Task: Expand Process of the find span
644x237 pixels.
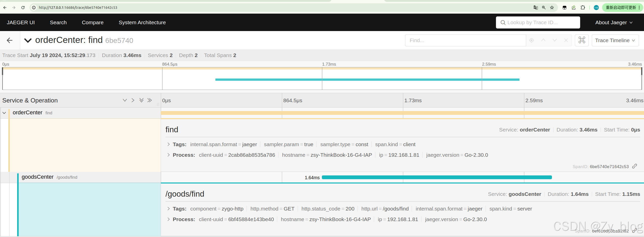Action: coord(169,155)
